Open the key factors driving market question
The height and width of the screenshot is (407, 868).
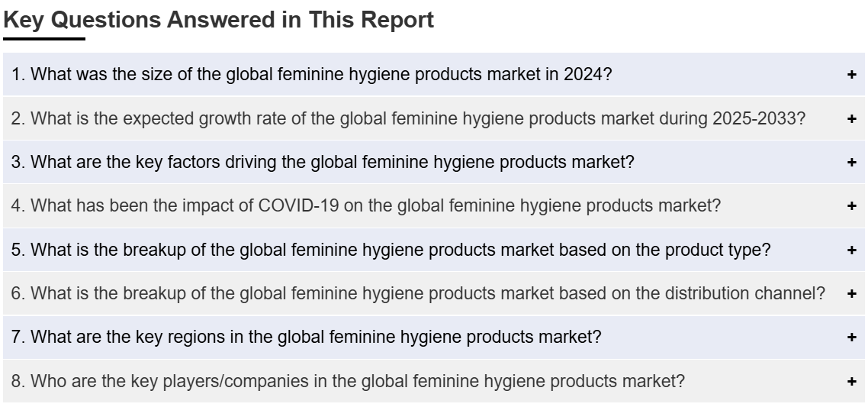coord(433,162)
